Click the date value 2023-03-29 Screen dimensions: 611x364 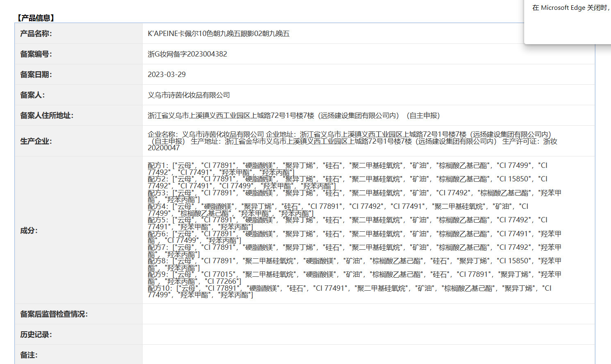(167, 75)
